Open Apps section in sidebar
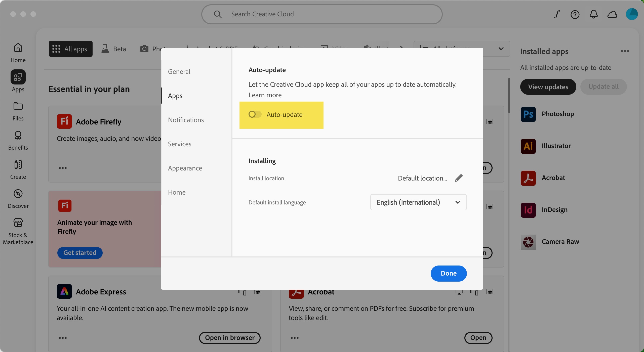This screenshot has height=352, width=644. [18, 81]
